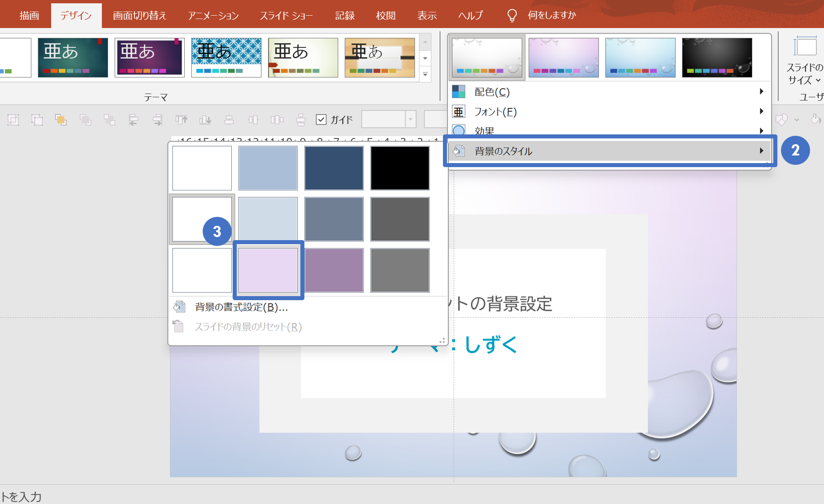The image size is (824, 504).
Task: Click the 背景のスタイル paint bucket icon
Action: coord(459,151)
